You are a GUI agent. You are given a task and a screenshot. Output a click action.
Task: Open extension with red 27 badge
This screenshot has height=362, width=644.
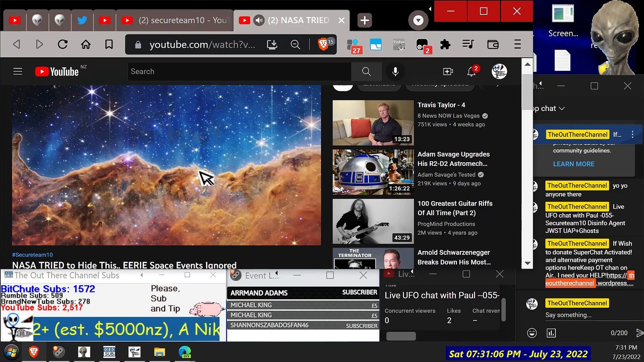tap(354, 45)
